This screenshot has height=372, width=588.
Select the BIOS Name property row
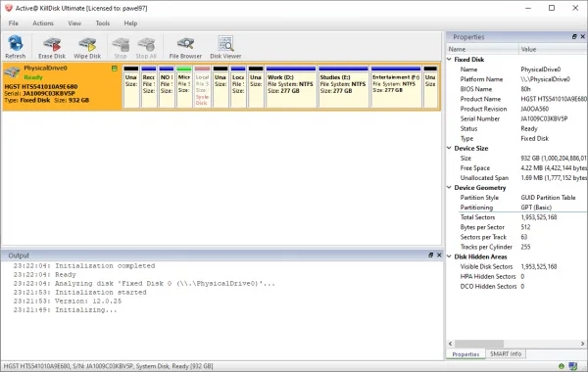pos(516,89)
